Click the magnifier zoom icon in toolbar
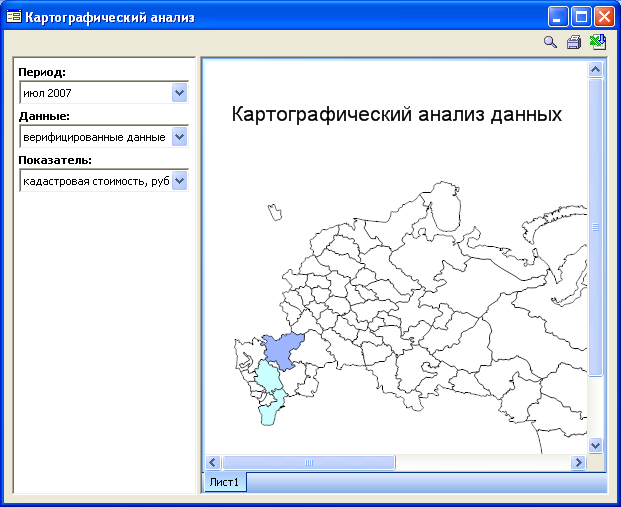Viewport: 621px width, 507px height. pyautogui.click(x=550, y=42)
